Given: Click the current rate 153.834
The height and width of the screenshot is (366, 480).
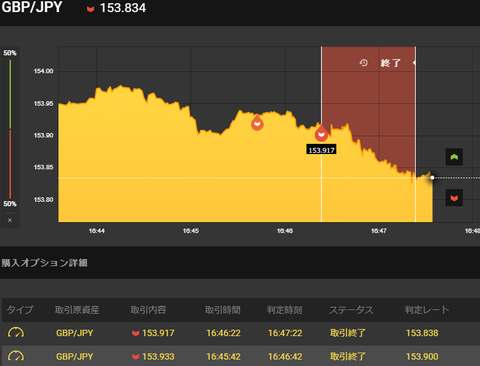Looking at the screenshot, I should 123,8.
